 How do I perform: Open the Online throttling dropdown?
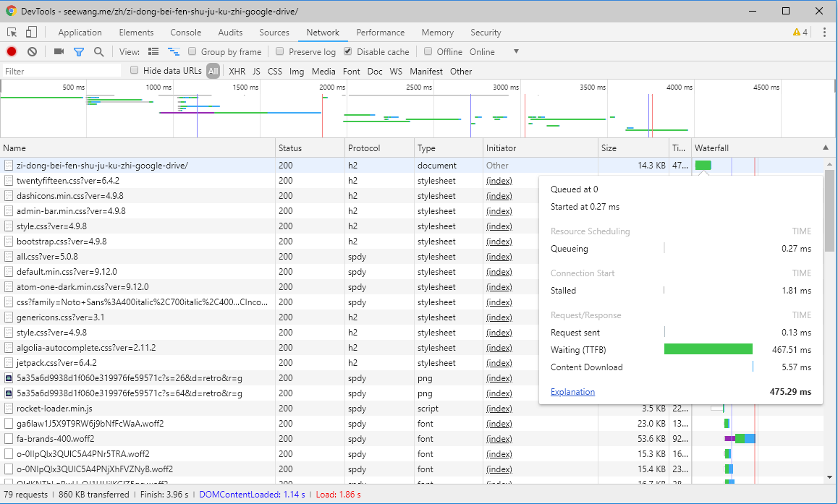pyautogui.click(x=494, y=52)
